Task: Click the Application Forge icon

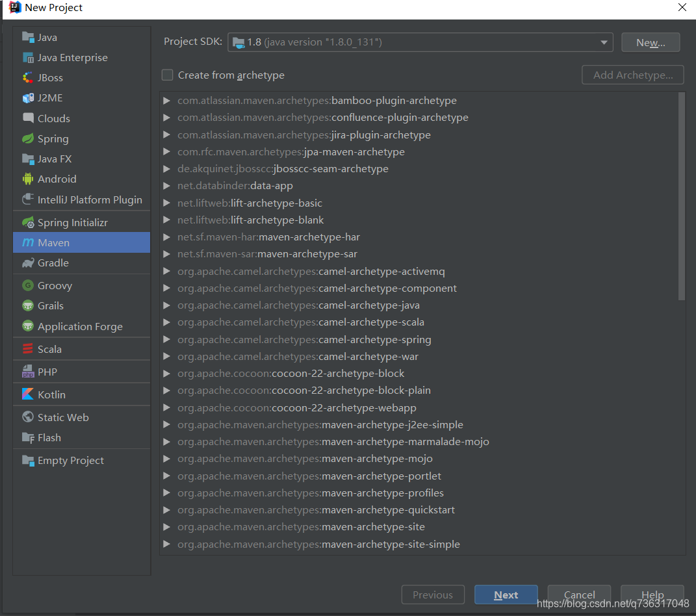Action: click(x=28, y=326)
